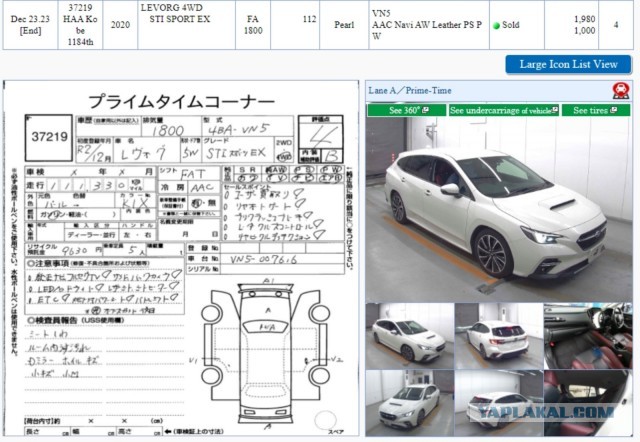Open the dashboard interior thumbnail

(588, 336)
